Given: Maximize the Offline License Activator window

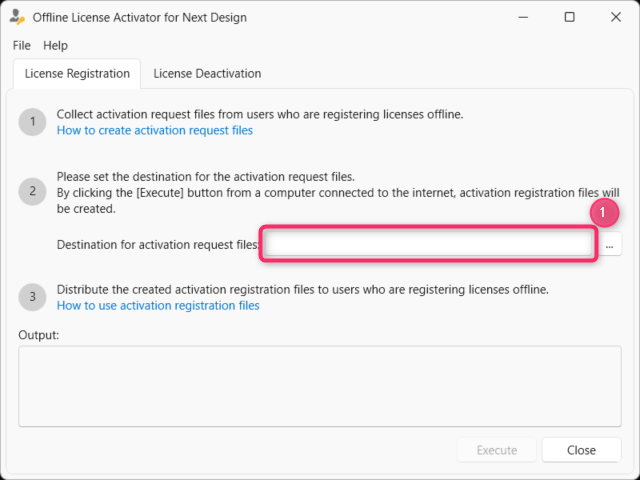Looking at the screenshot, I should pyautogui.click(x=569, y=17).
